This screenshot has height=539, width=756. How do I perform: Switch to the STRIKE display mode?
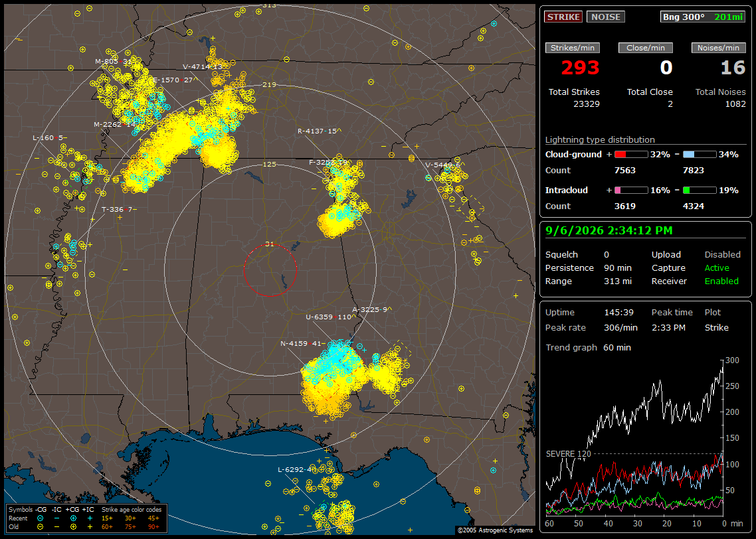click(563, 17)
